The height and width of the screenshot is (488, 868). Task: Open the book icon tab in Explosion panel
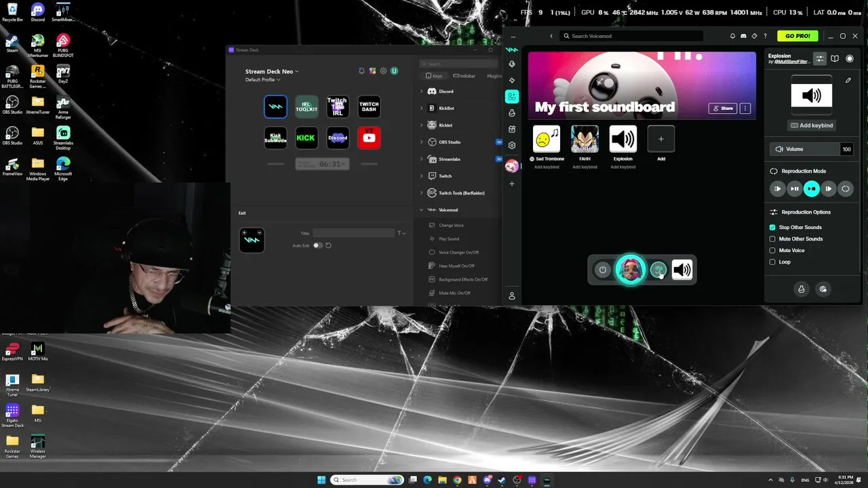[835, 59]
